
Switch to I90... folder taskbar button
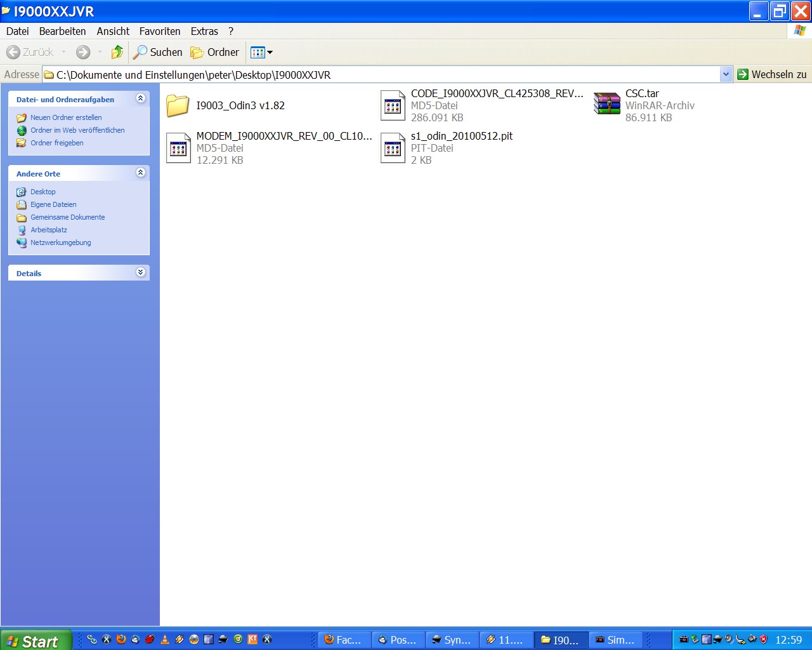pos(560,640)
